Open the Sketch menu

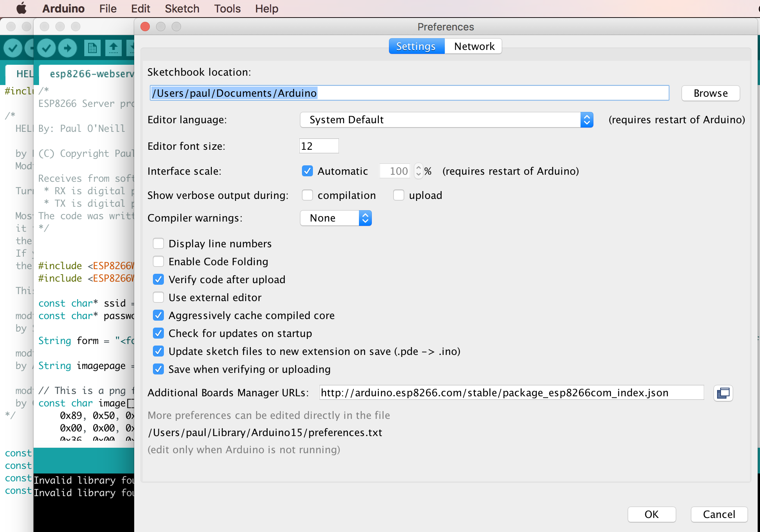[x=182, y=9]
